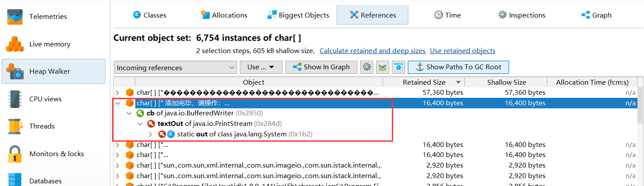Click Show Paths To GC Root

(x=458, y=67)
